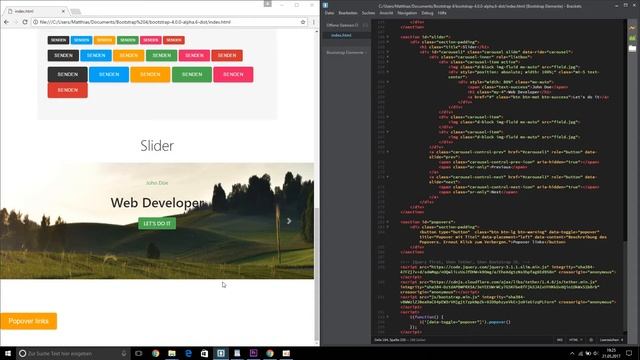Screen dimensions: 640x360
Task: Expand the Bootstrap Elemente project dropdown
Action: 346,53
